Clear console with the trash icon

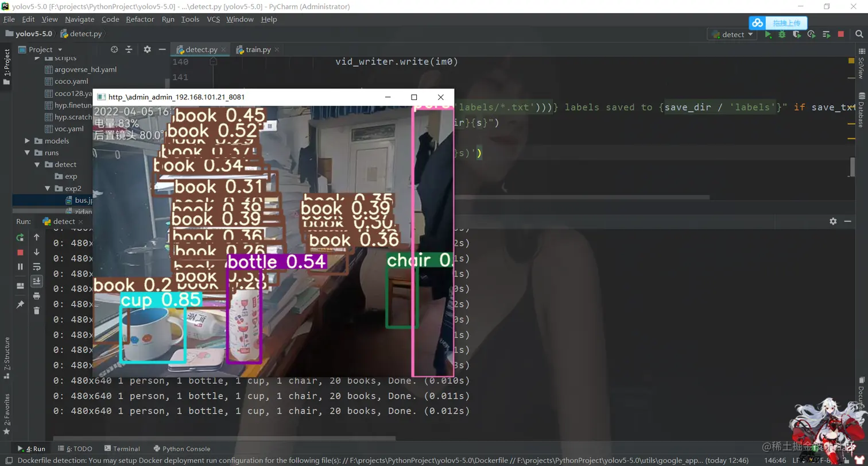[x=37, y=311]
